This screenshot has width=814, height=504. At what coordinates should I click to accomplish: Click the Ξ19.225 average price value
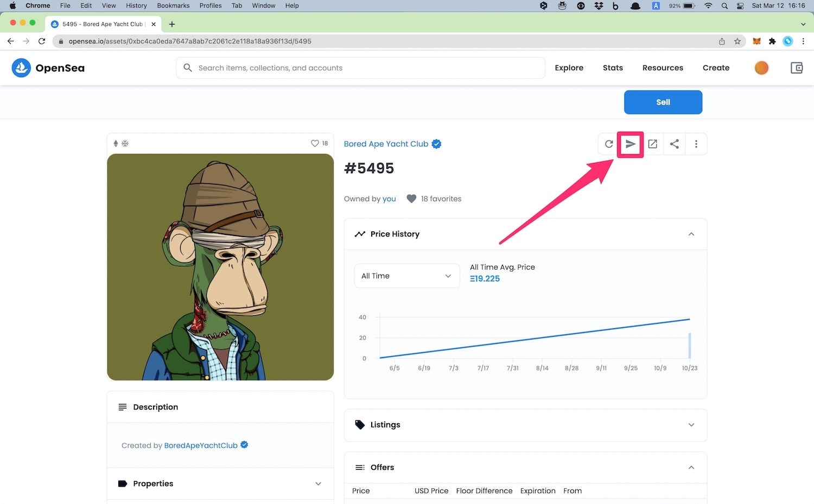(485, 278)
